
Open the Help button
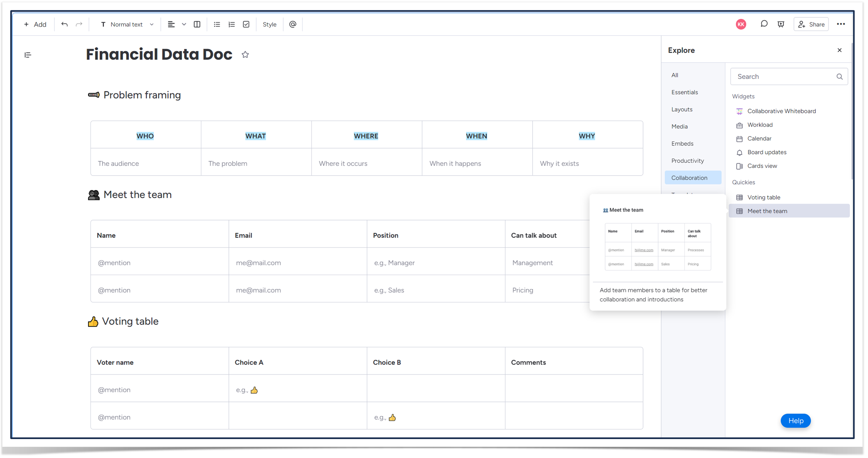(x=795, y=421)
